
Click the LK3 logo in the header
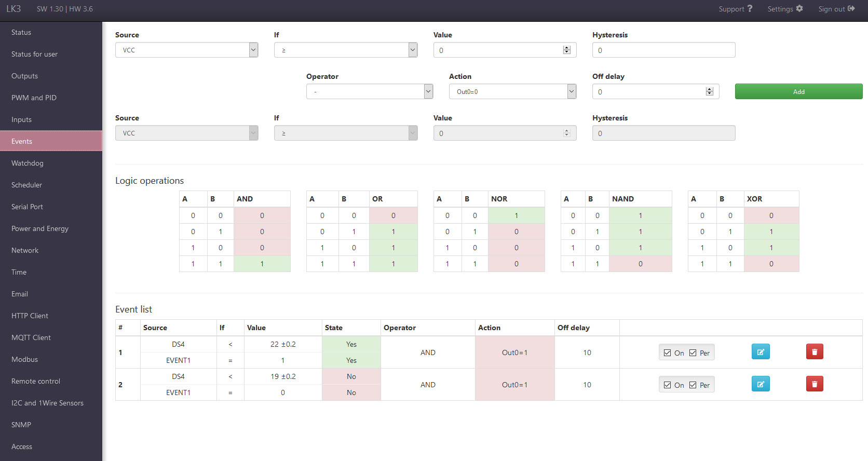pos(13,9)
